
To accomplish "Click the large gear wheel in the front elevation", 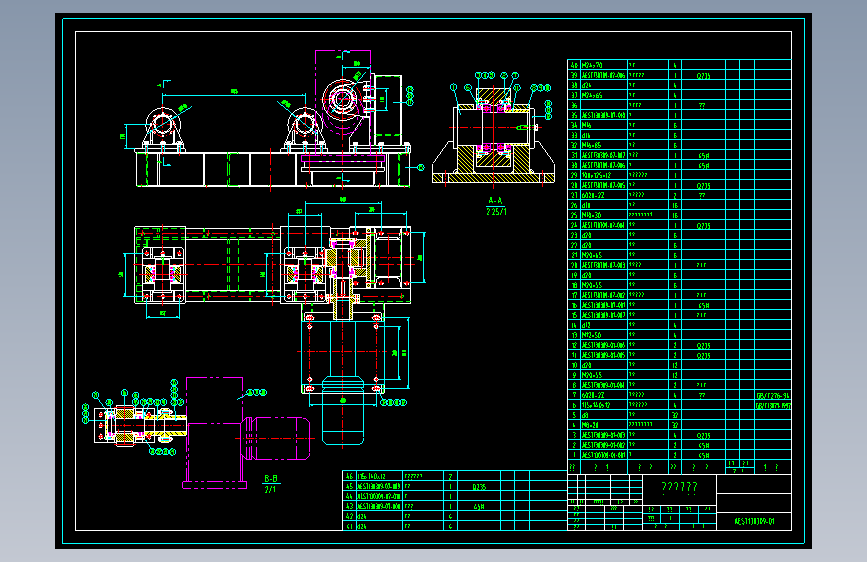I will tap(341, 101).
